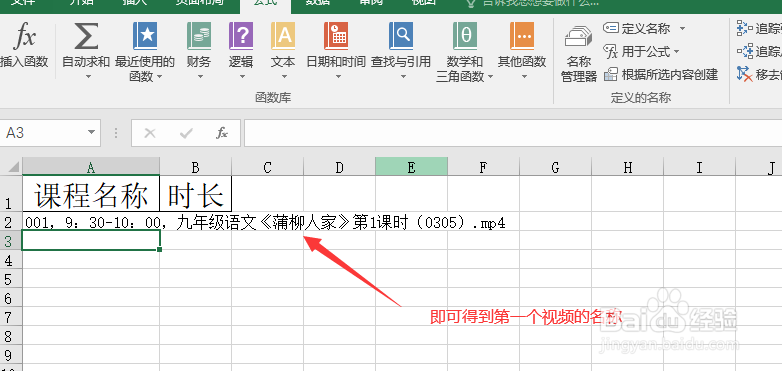
Task: Click the Remove Arrows (移去) icon
Action: click(x=745, y=75)
